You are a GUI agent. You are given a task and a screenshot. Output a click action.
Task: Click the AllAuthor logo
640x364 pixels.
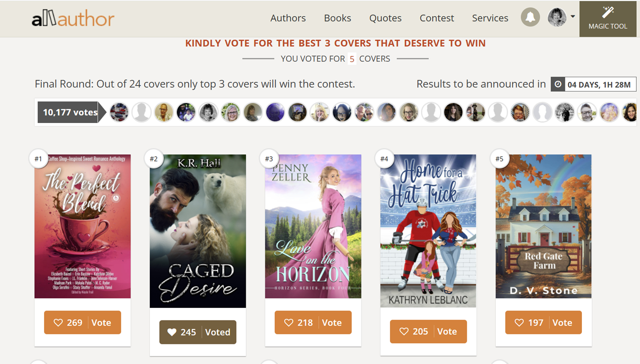click(73, 18)
